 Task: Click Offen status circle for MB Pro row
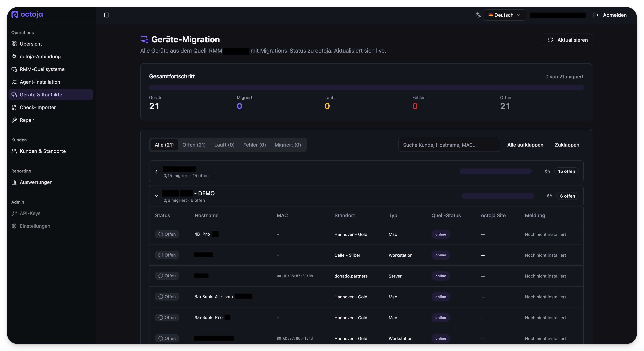tap(161, 234)
